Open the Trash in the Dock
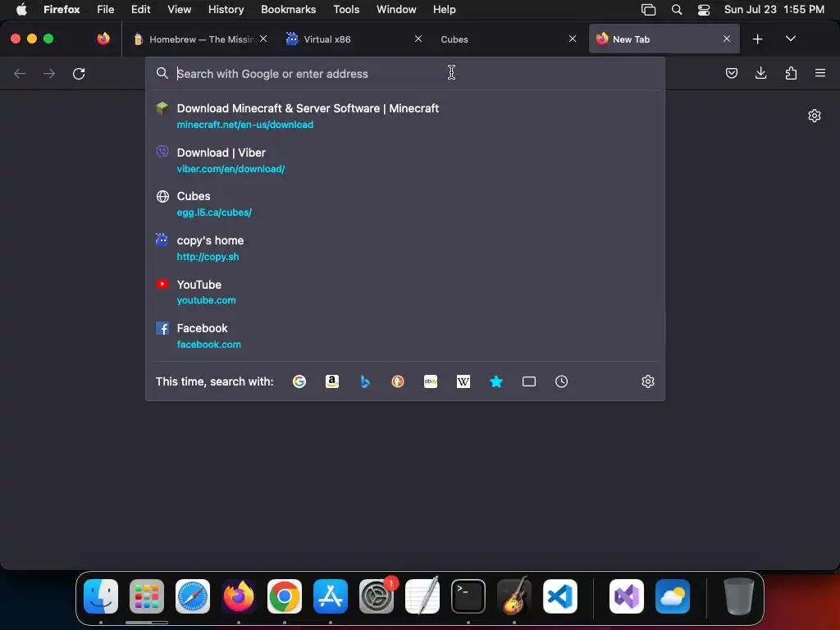The image size is (840, 630). click(739, 596)
